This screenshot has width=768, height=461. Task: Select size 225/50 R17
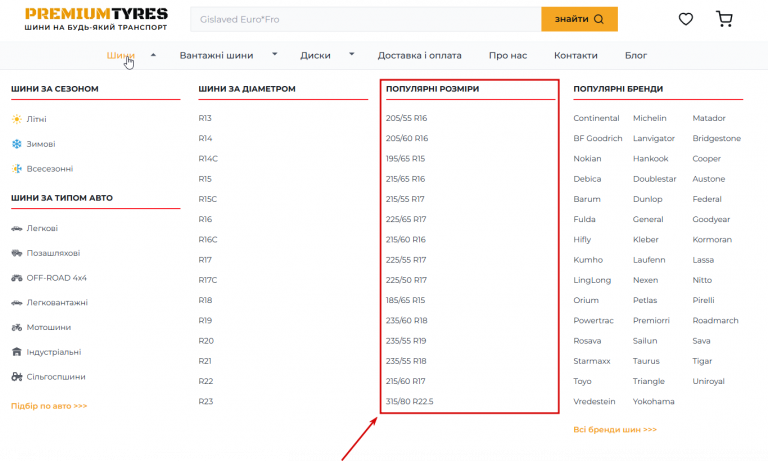pos(406,280)
